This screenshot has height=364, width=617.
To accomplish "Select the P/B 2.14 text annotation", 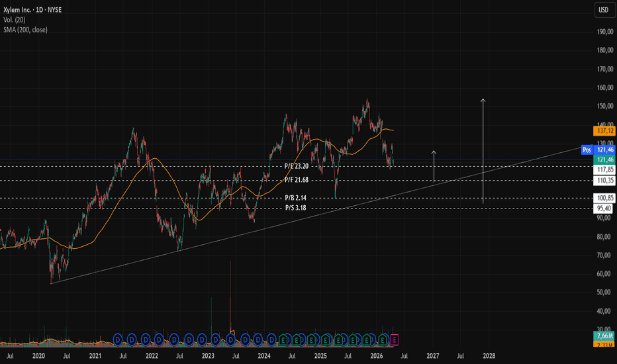I will [x=295, y=198].
